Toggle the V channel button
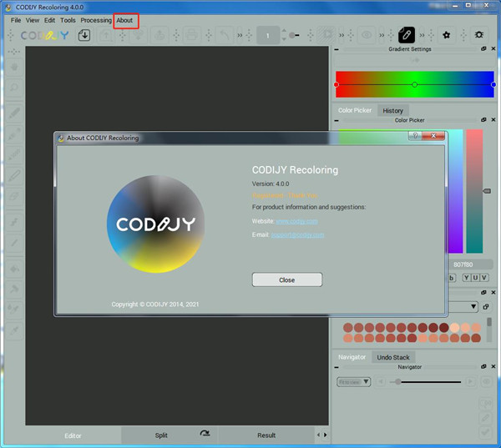 (x=485, y=278)
